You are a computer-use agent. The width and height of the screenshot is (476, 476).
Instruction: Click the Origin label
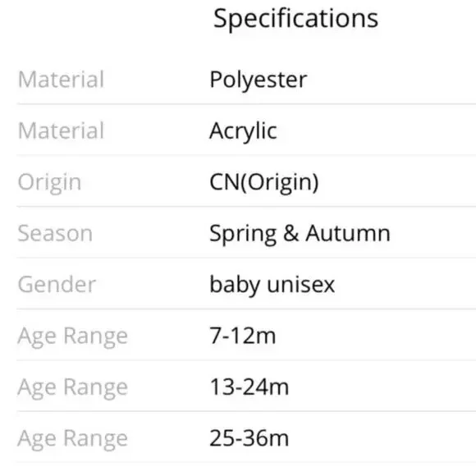tap(49, 183)
